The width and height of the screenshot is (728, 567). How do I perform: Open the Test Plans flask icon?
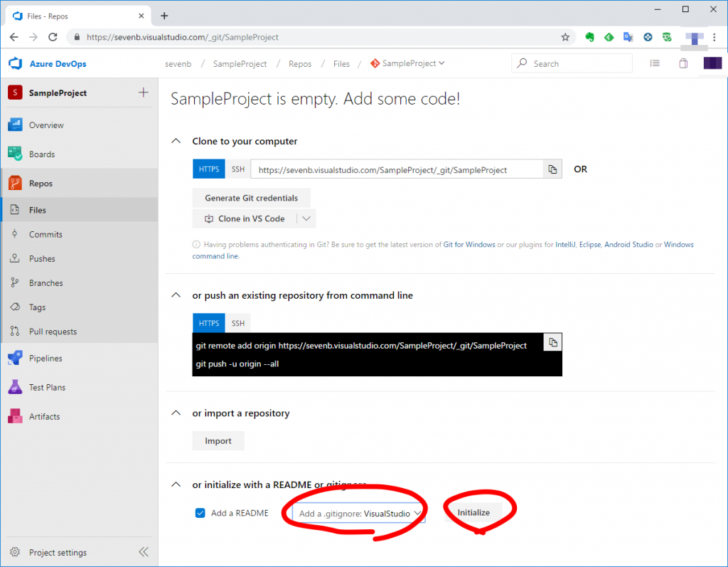pyautogui.click(x=15, y=387)
